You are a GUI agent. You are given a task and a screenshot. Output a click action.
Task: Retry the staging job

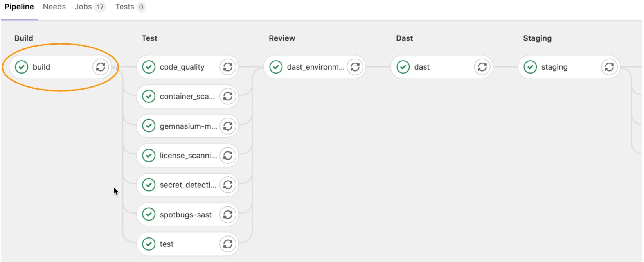(x=609, y=67)
